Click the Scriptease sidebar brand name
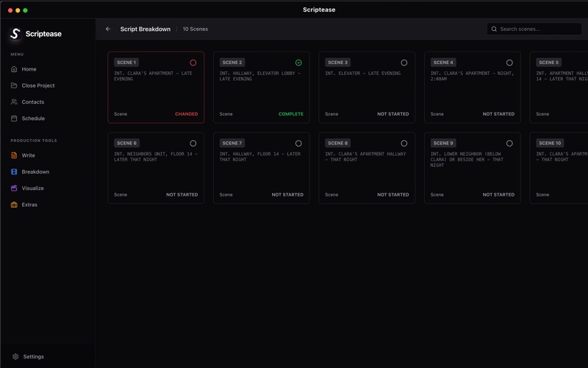This screenshot has height=368, width=588. pyautogui.click(x=43, y=34)
